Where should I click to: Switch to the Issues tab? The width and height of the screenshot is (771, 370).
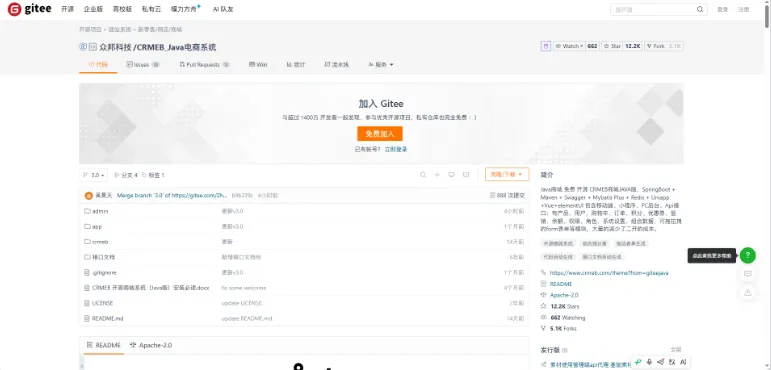click(x=143, y=64)
